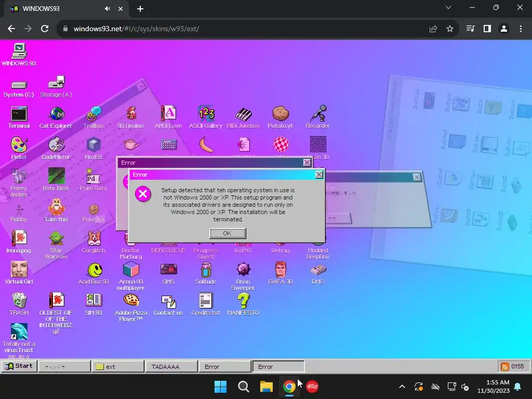Open Totally not a virus dolphin shortcut
Viewport: 532px width, 399px height.
coord(19,331)
